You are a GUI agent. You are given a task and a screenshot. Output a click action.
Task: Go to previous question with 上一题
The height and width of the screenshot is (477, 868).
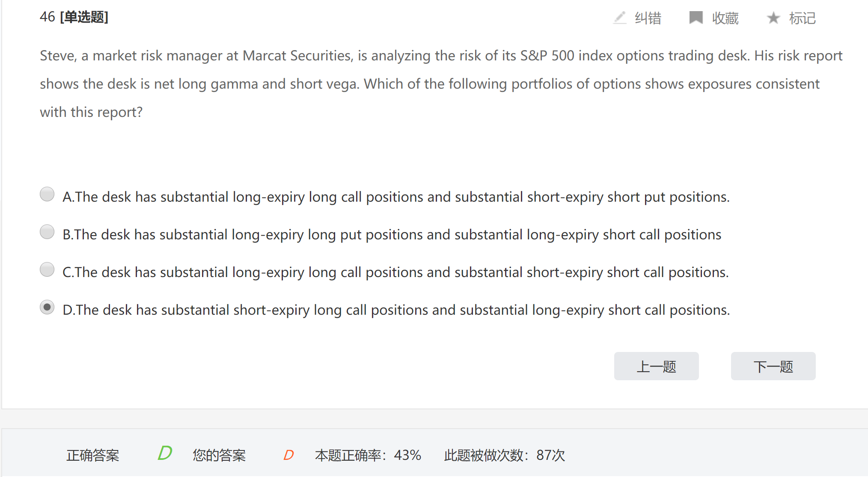656,367
